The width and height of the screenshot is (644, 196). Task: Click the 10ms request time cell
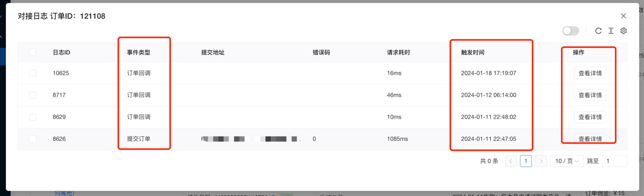click(x=394, y=117)
